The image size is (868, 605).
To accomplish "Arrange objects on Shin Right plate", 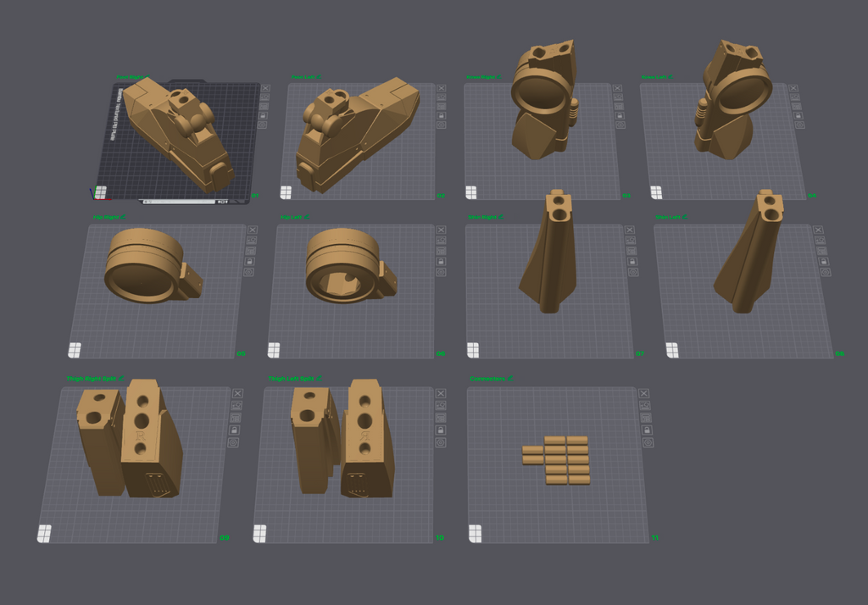I will (632, 251).
